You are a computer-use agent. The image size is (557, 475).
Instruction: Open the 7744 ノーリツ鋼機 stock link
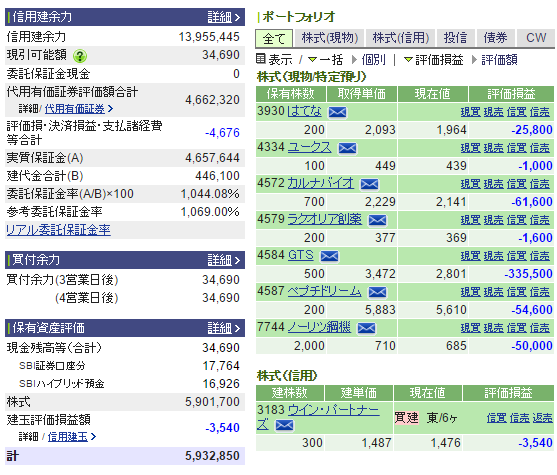[x=319, y=327]
